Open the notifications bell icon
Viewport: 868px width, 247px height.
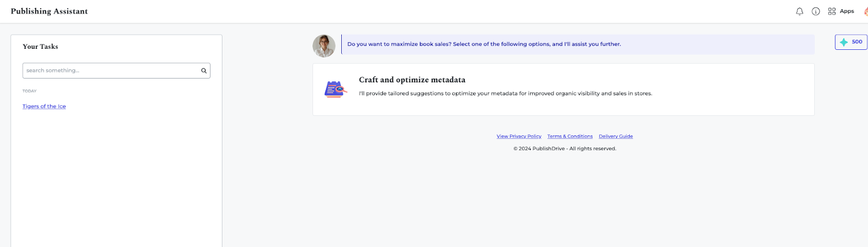pos(799,11)
